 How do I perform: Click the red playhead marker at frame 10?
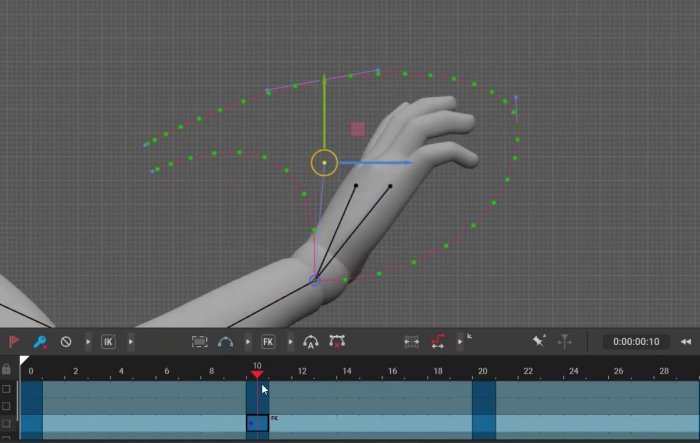click(x=257, y=374)
